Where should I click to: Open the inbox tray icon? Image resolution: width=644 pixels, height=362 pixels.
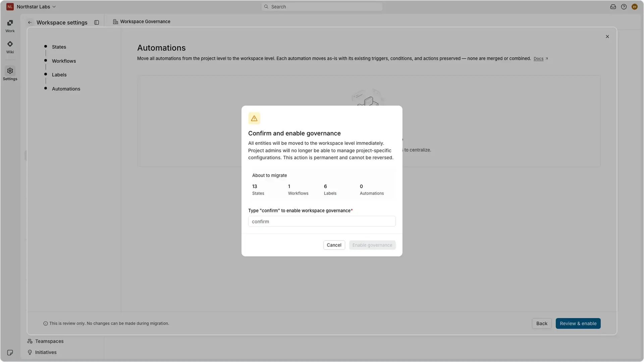(x=613, y=7)
